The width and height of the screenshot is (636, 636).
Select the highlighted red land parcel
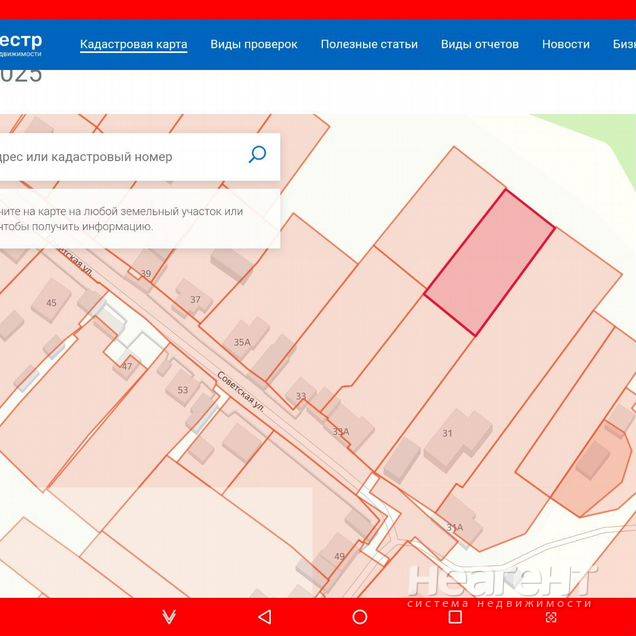point(490,262)
